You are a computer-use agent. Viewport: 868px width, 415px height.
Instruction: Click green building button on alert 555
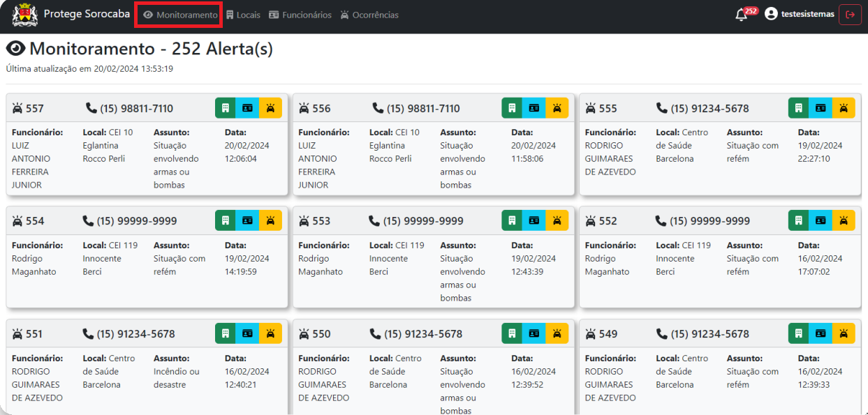point(799,108)
